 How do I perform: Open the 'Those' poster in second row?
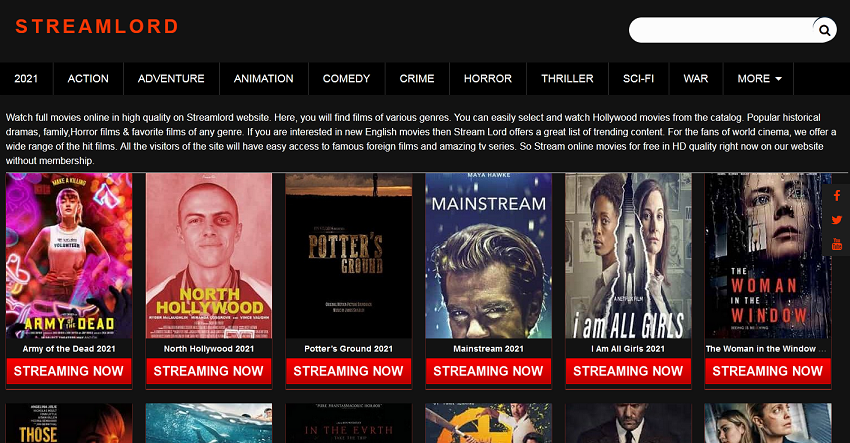(x=69, y=423)
